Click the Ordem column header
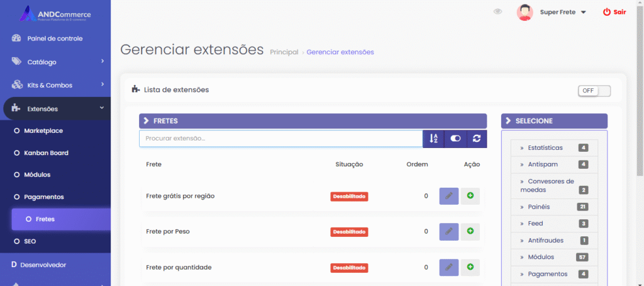This screenshot has width=644, height=286. [418, 164]
